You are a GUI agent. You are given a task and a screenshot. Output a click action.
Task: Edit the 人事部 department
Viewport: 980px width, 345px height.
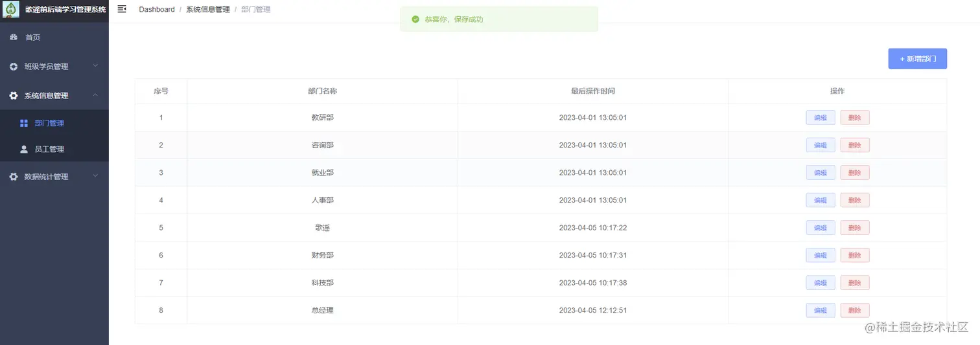point(821,200)
